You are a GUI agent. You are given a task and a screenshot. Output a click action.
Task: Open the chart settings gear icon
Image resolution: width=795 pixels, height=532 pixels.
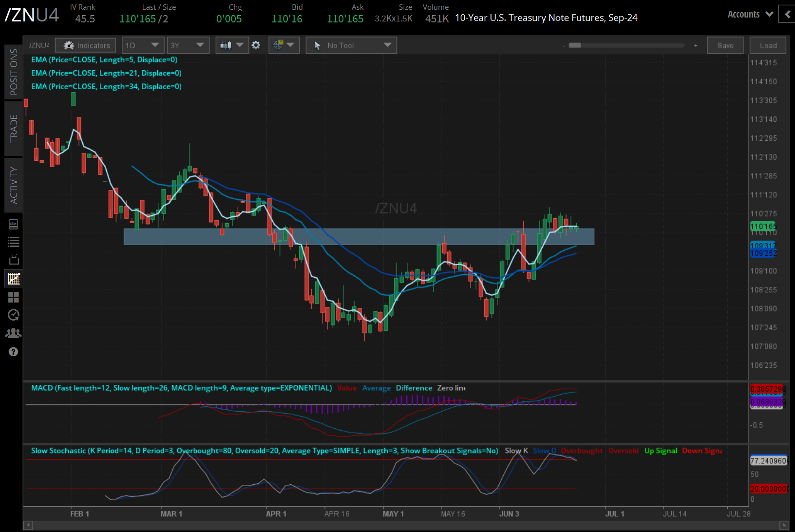[256, 45]
